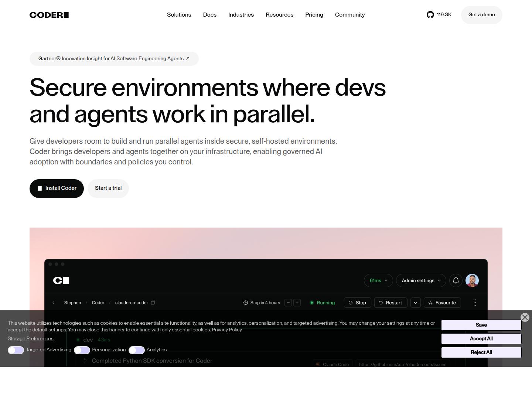Click the user avatar in the dashboard

[x=472, y=280]
